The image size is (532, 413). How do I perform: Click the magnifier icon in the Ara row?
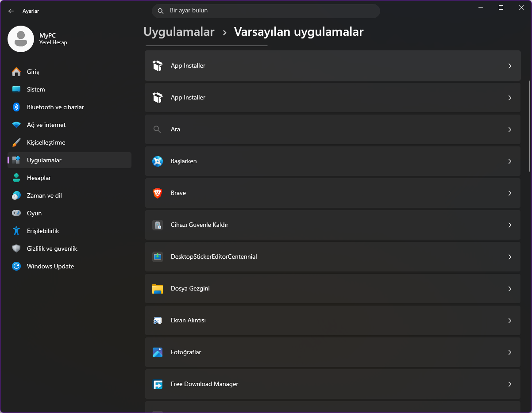(157, 129)
